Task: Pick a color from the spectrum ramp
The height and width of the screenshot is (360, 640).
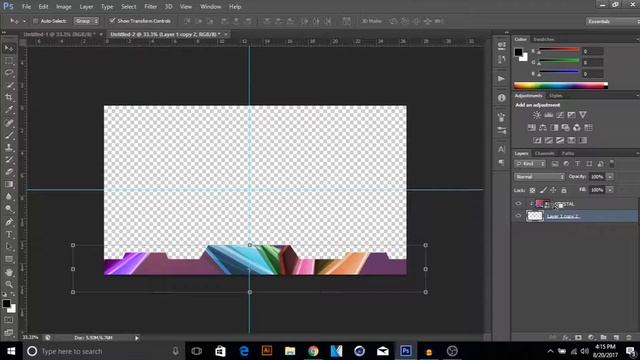Action: point(560,85)
